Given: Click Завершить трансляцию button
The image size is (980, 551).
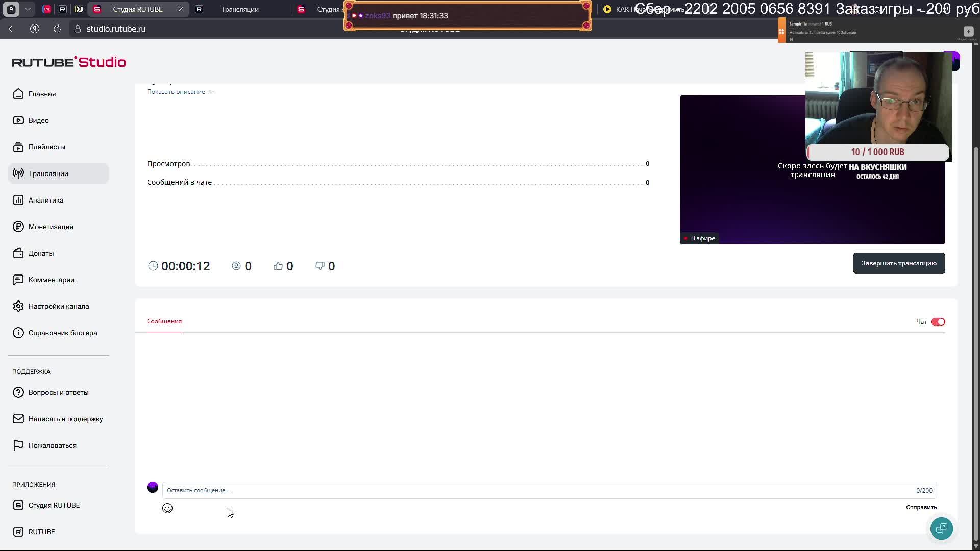Looking at the screenshot, I should [899, 263].
